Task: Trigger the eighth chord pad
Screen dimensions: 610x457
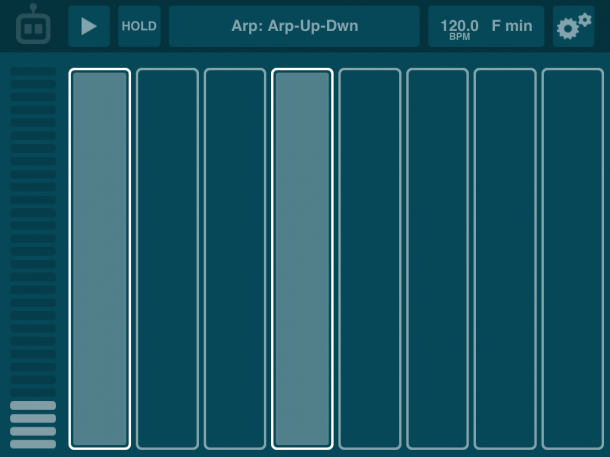Action: pos(573,259)
